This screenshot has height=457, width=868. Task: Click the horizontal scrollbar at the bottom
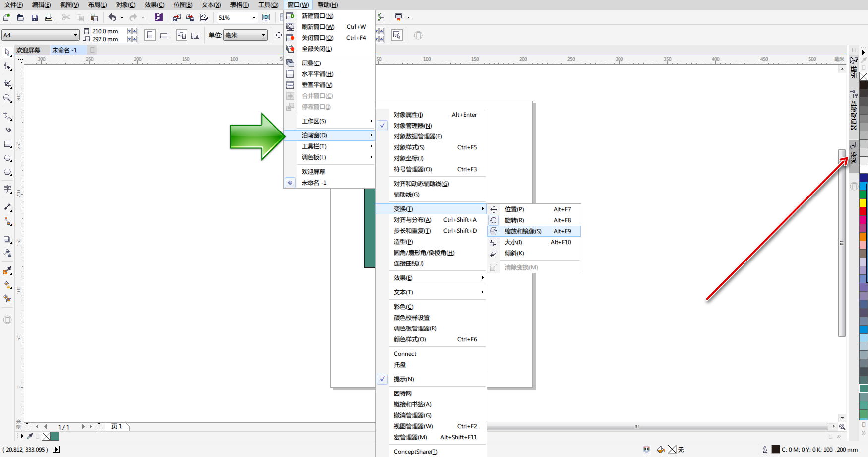point(636,426)
